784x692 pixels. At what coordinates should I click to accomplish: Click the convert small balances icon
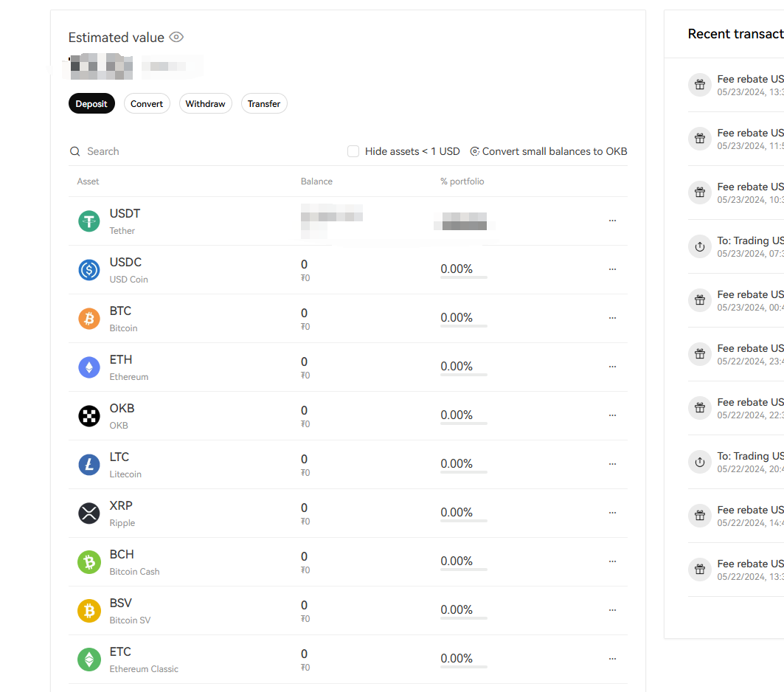coord(474,151)
